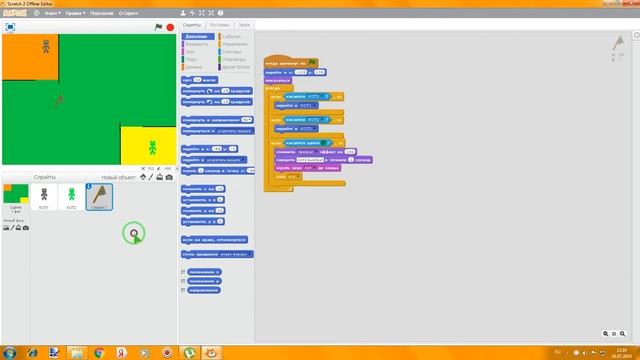640x360 pixels.
Task: Enable the 'положение x' reporter checkbox
Action: (x=183, y=272)
